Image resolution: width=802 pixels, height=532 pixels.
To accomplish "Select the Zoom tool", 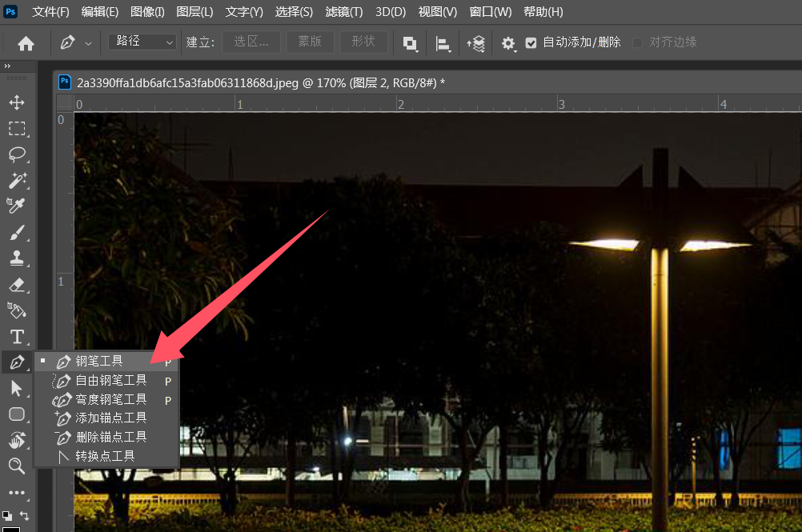I will click(x=17, y=466).
